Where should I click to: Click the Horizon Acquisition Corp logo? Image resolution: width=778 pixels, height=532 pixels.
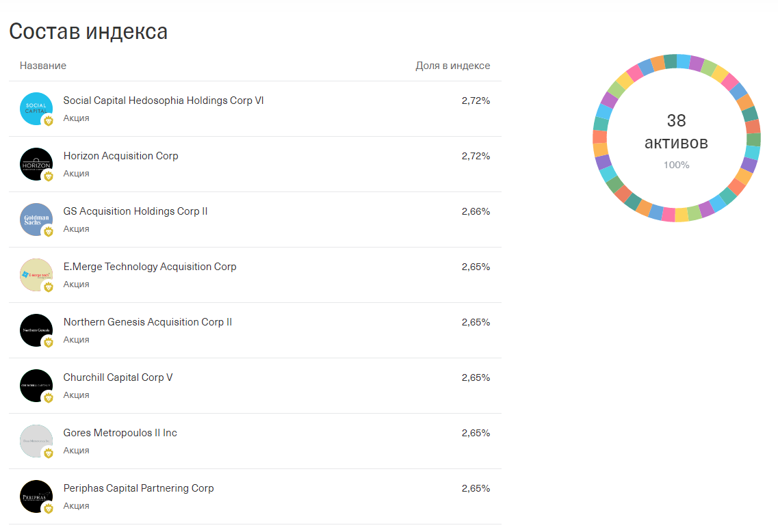click(36, 164)
